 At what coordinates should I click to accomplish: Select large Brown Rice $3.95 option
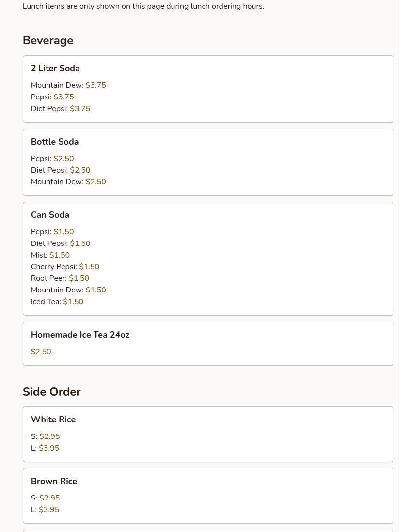tap(45, 510)
